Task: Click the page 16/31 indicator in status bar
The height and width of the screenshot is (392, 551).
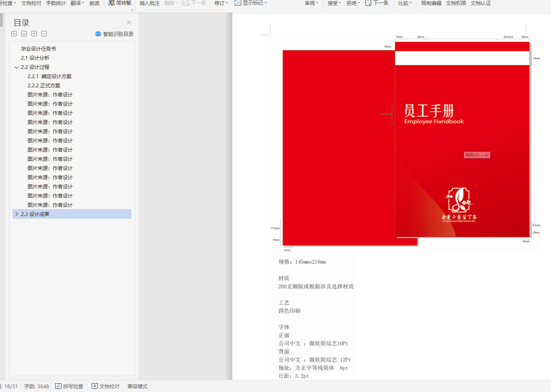Action: click(x=9, y=386)
